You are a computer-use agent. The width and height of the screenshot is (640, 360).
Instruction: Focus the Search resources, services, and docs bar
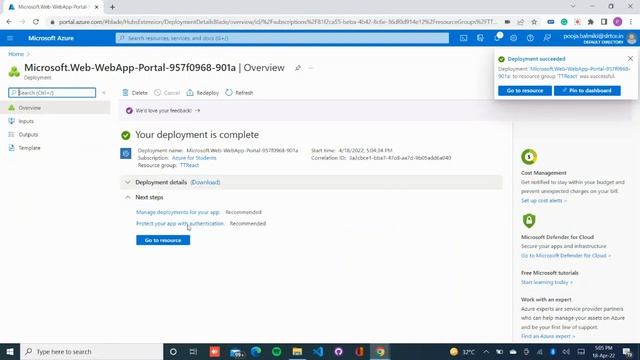[282, 38]
